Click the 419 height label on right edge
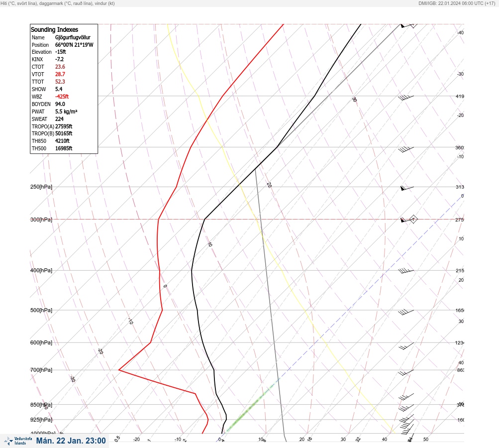The width and height of the screenshot is (499, 448). click(460, 96)
